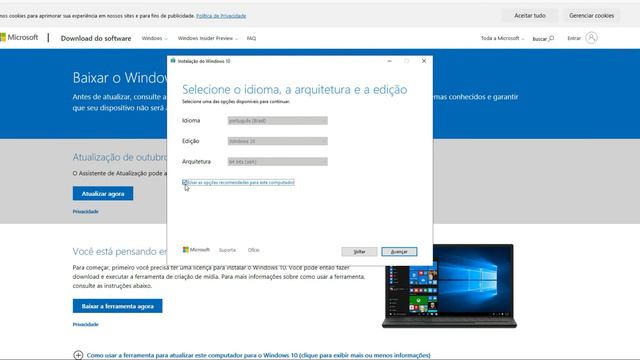This screenshot has height=360, width=640.
Task: Open the Edição dropdown
Action: click(278, 141)
